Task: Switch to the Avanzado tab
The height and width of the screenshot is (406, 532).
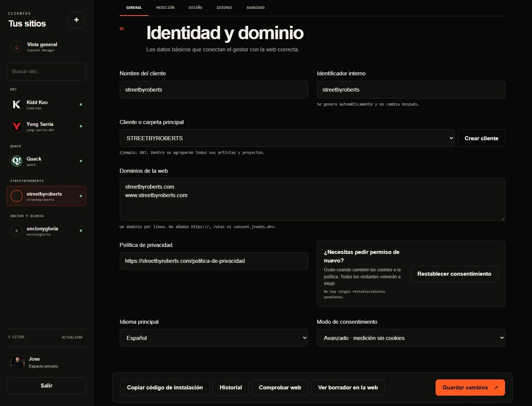Action: coord(255,8)
